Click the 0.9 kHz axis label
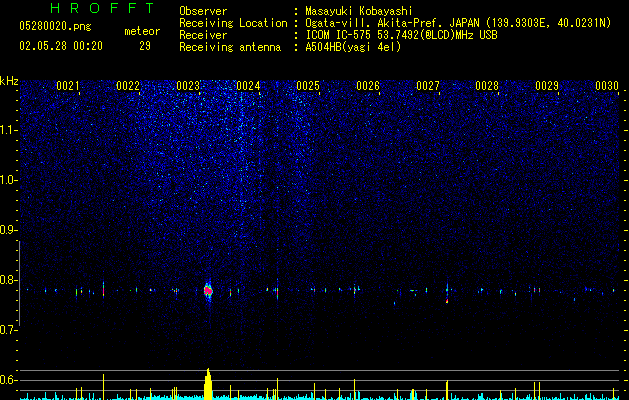The height and width of the screenshot is (400, 629). (8, 230)
